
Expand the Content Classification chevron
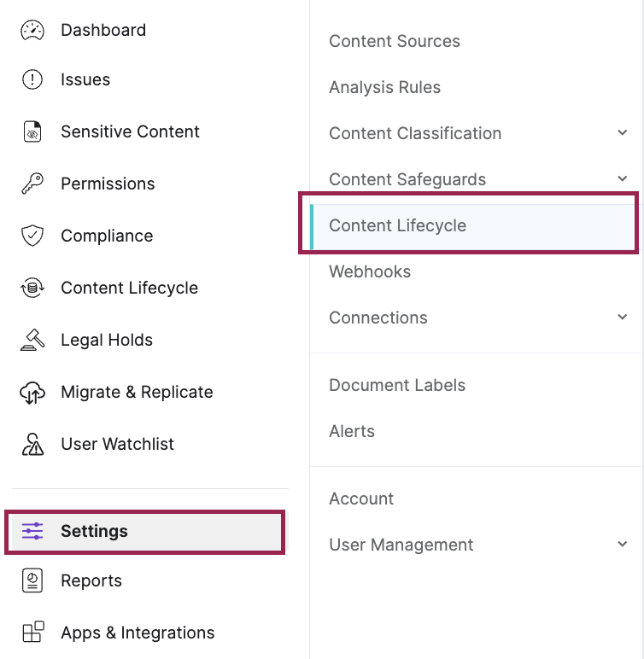click(x=622, y=133)
